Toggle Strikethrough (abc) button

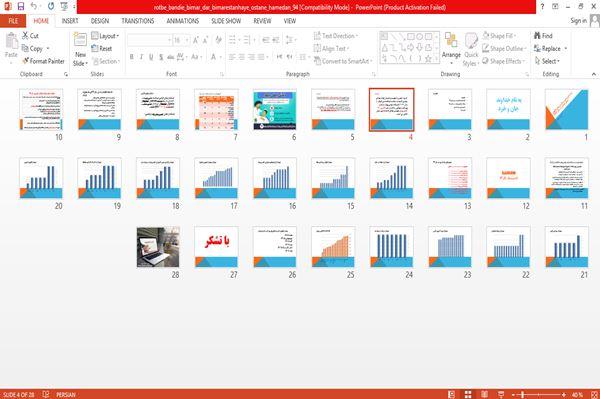pyautogui.click(x=170, y=57)
